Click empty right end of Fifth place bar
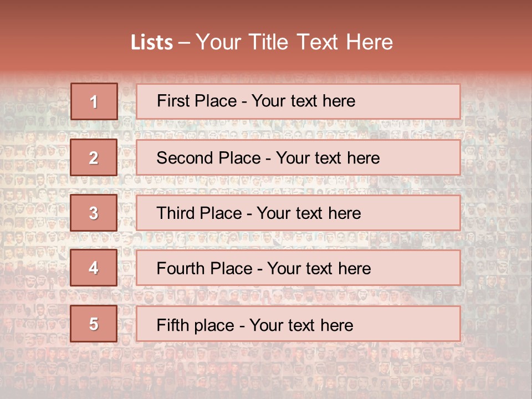This screenshot has width=532, height=399. [421, 324]
